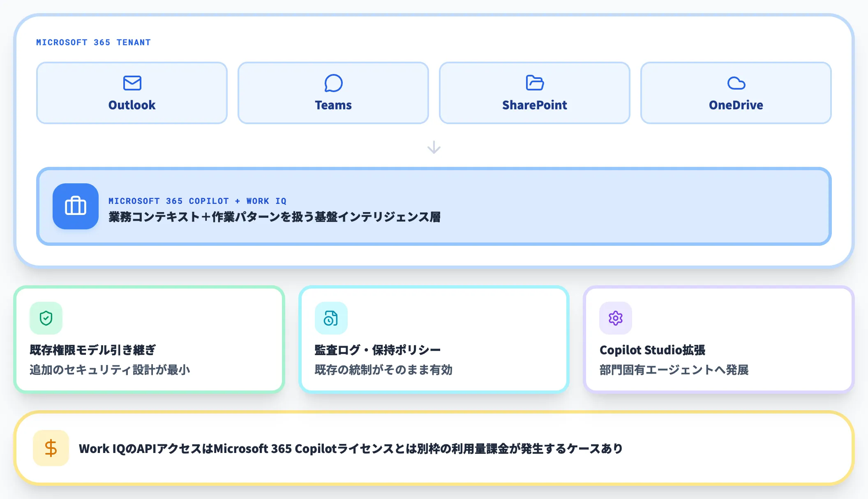Click the 部門固有エージェントへ発展 subtitle
The image size is (868, 499).
(674, 370)
